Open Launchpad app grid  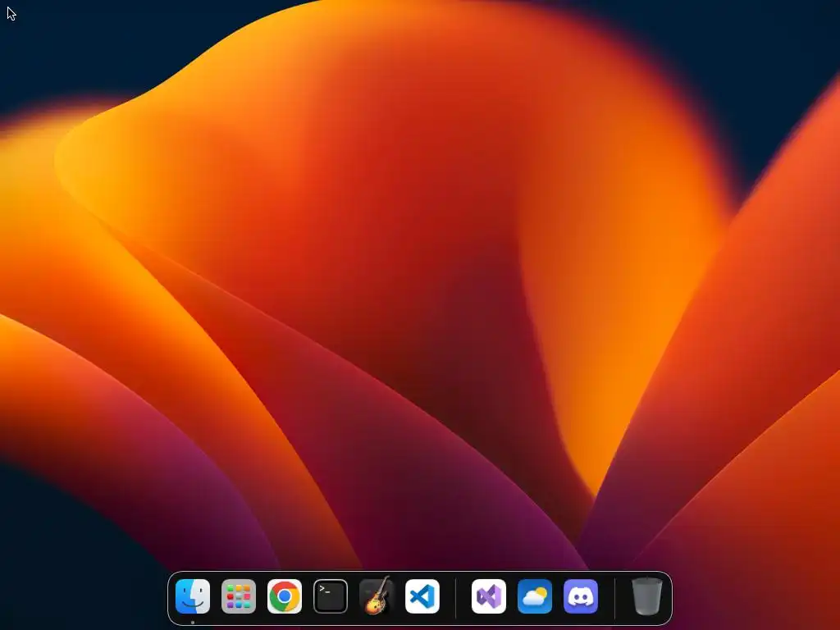click(x=239, y=596)
